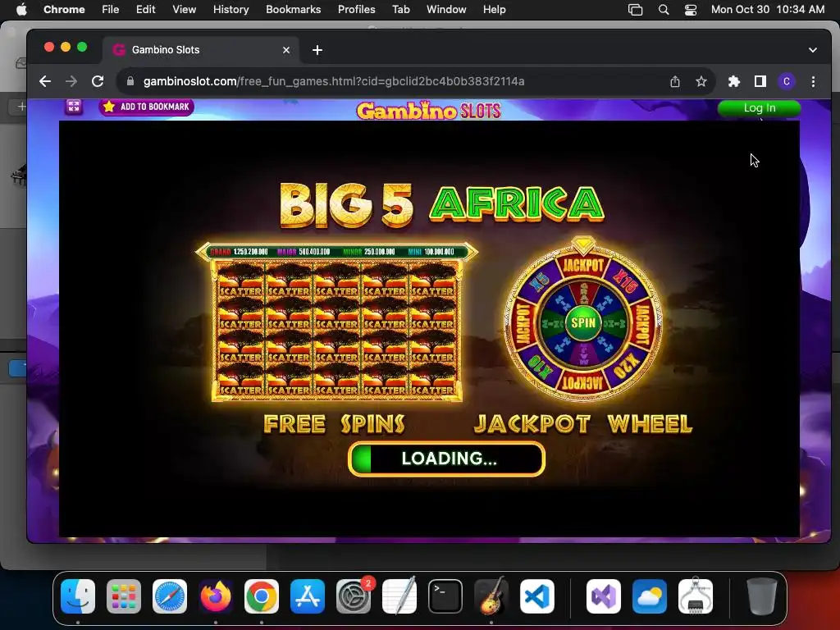Open the Edit menu

[x=145, y=9]
